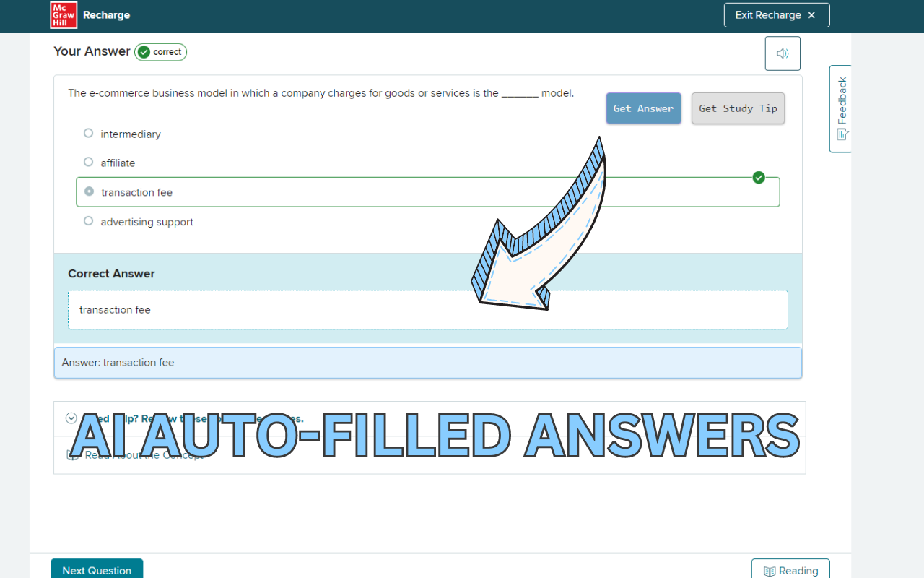Click the Get Study Tip button
The image size is (924, 578).
point(738,108)
